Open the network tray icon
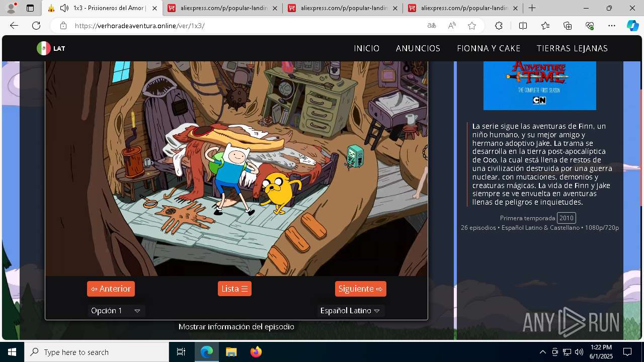The height and width of the screenshot is (362, 644). pos(567,352)
